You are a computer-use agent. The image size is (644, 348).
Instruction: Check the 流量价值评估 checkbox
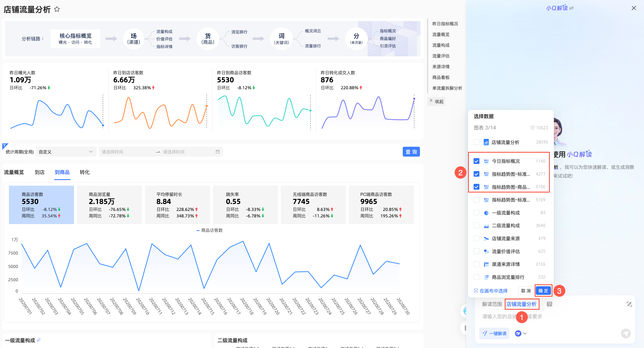pyautogui.click(x=477, y=251)
